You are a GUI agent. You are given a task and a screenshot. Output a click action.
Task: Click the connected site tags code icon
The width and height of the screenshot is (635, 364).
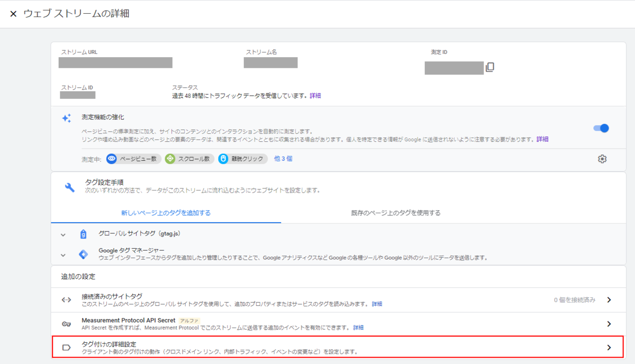pyautogui.click(x=66, y=300)
